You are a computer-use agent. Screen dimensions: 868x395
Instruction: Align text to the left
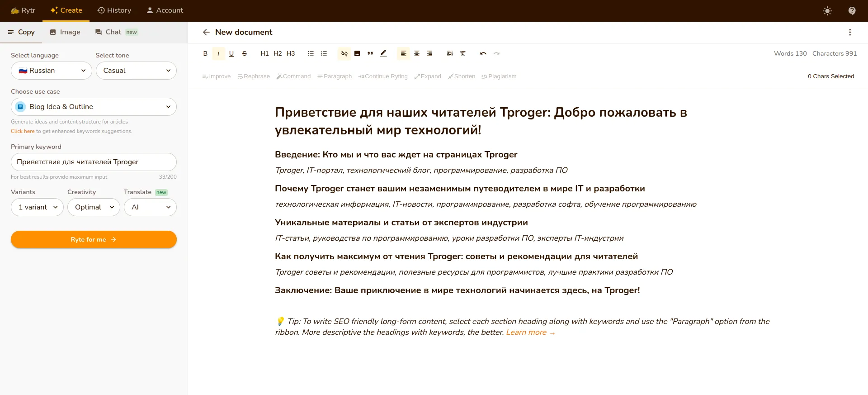click(x=403, y=53)
